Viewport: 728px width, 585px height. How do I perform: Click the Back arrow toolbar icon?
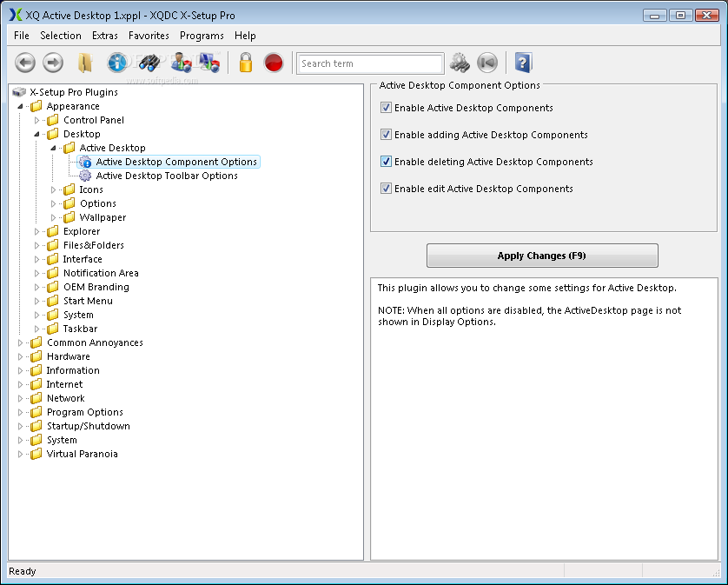[25, 63]
